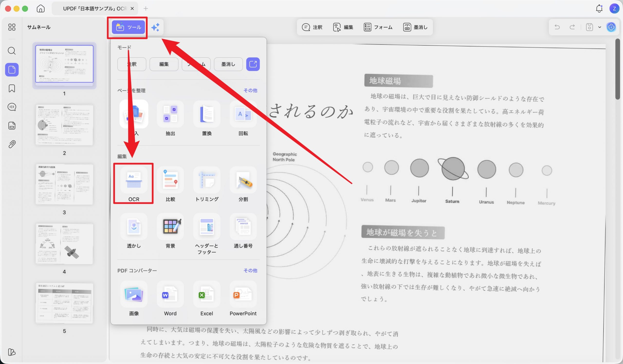Open the 比較 (compare) tool
Screen dimensions: 623x364
(x=170, y=184)
